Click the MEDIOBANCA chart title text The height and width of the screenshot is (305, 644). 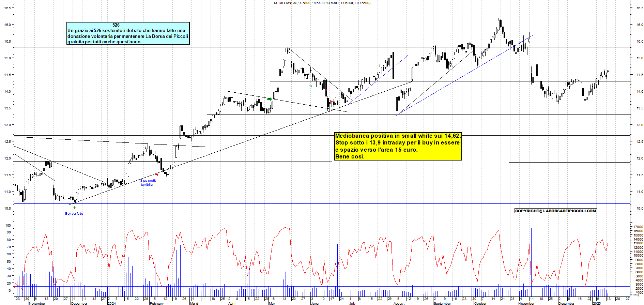click(x=322, y=3)
